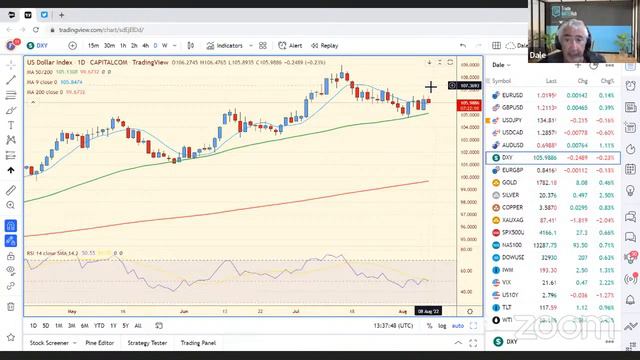Viewport: 640px width, 360px height.
Task: Select the arrow icon tool
Action: click(x=11, y=170)
